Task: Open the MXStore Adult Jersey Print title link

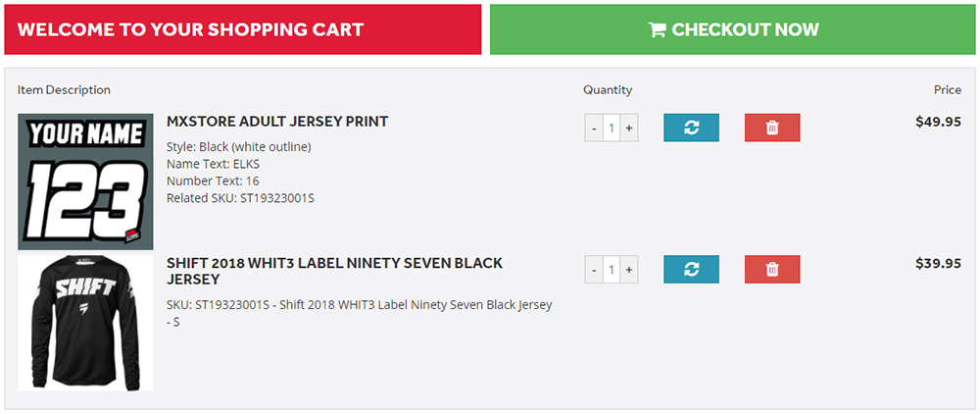Action: (277, 122)
